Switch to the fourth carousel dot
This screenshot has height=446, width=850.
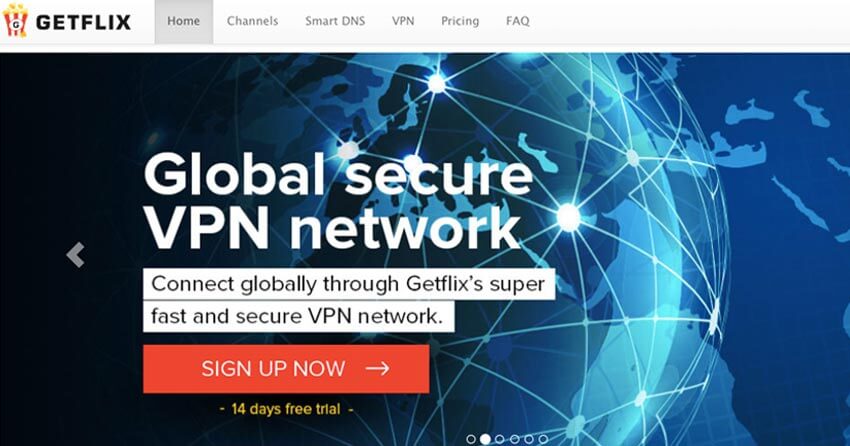point(514,439)
